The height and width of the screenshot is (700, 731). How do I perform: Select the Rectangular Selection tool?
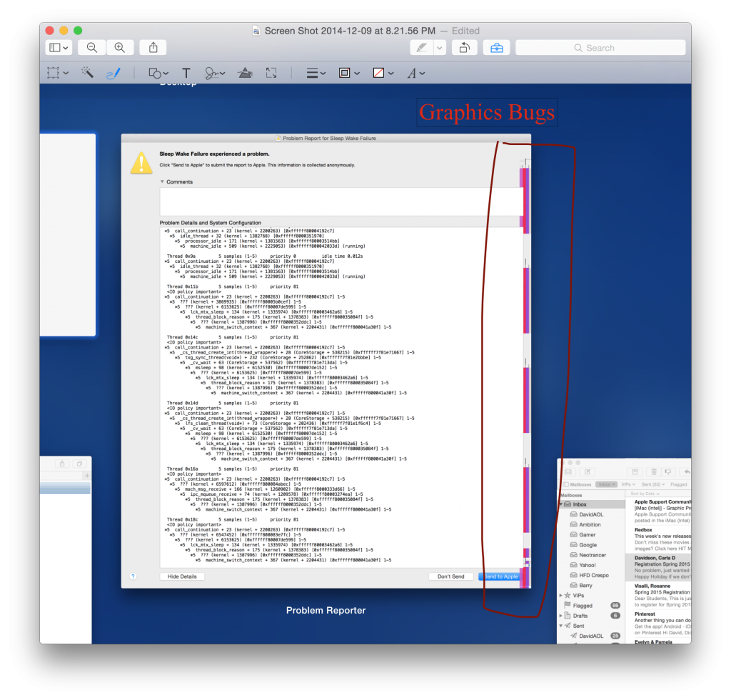(53, 73)
